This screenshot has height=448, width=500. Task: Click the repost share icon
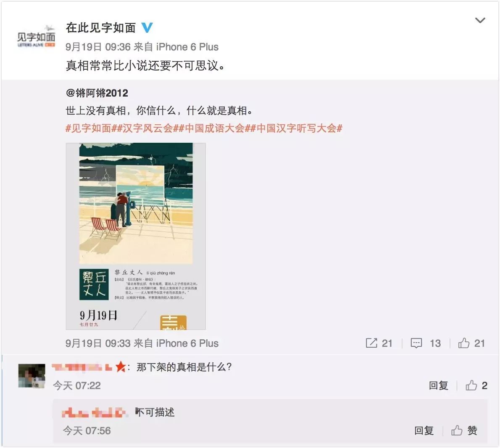[371, 343]
